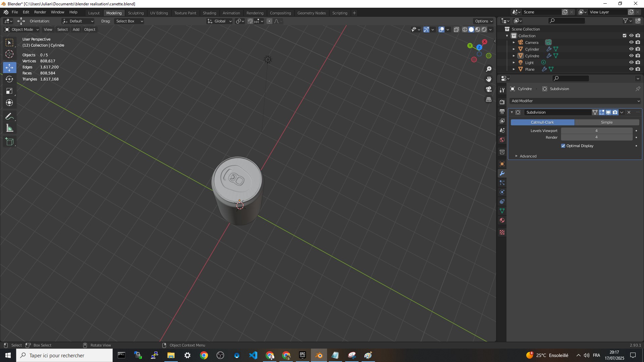Image resolution: width=644 pixels, height=362 pixels.
Task: Hide the Cylindre object in viewport
Action: point(631,56)
